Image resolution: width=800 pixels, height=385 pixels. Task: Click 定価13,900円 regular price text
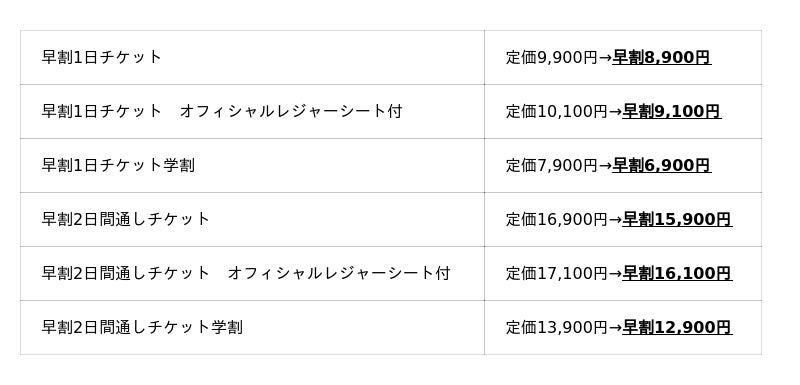pos(557,328)
